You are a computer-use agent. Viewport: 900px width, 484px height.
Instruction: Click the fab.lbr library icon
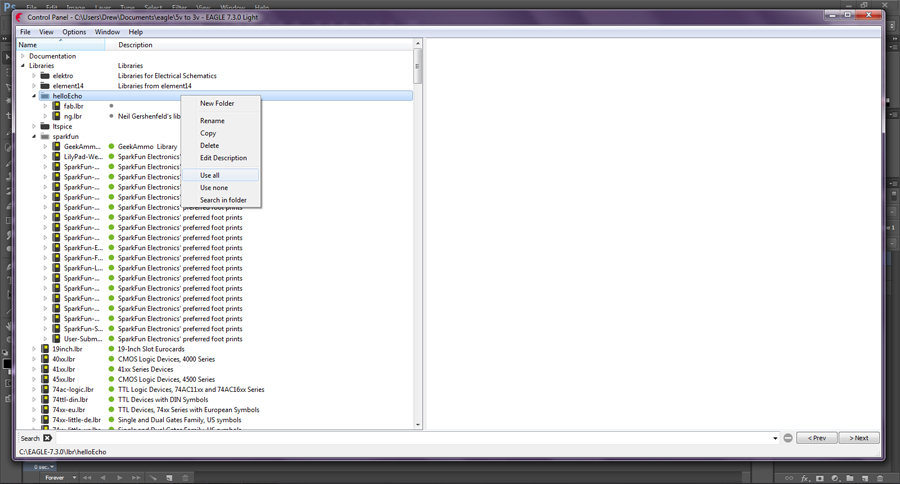(x=56, y=106)
